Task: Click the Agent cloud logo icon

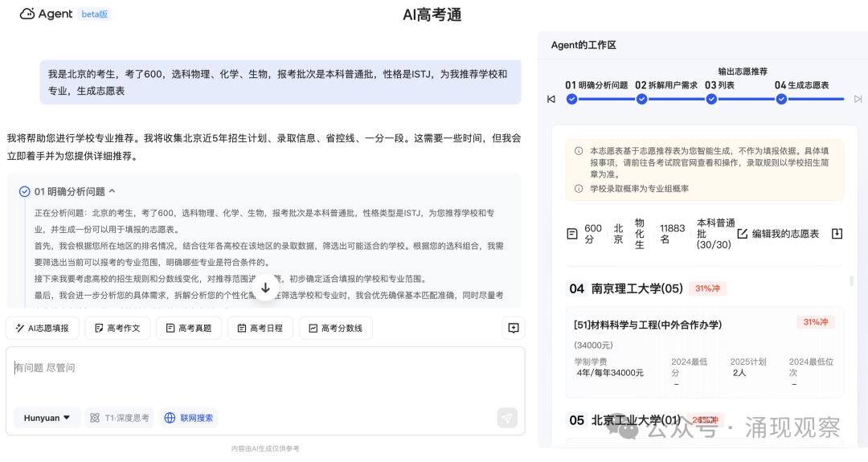Action: [27, 14]
